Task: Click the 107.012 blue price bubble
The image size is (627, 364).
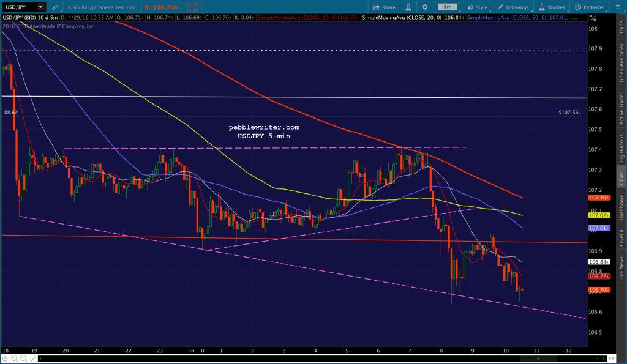Action: click(599, 228)
